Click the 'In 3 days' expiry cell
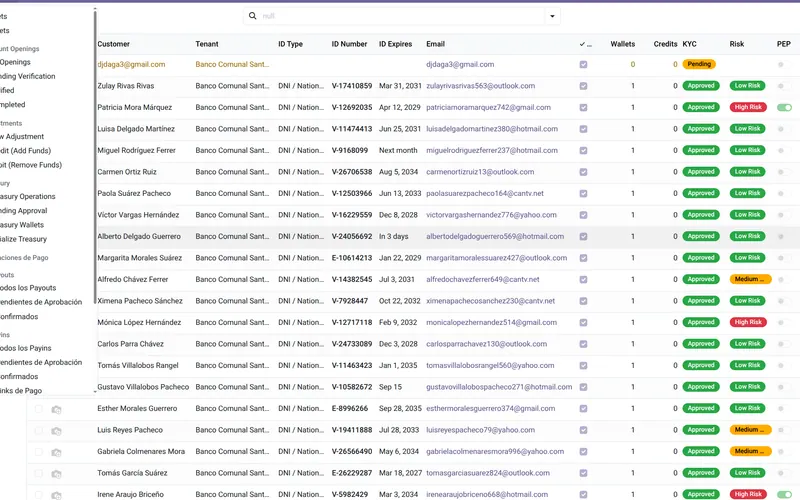 click(393, 236)
